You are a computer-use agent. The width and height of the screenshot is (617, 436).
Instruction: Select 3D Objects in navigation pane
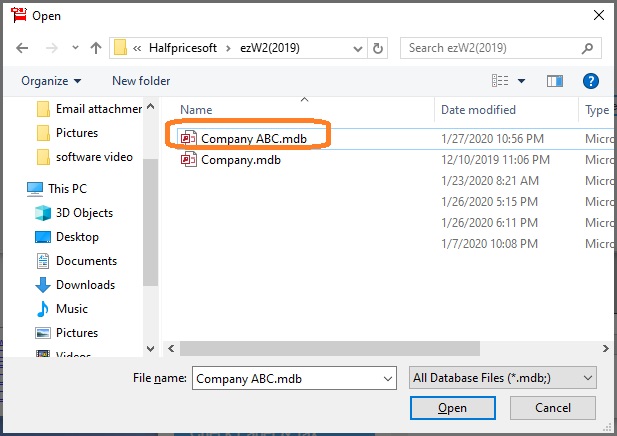click(84, 213)
